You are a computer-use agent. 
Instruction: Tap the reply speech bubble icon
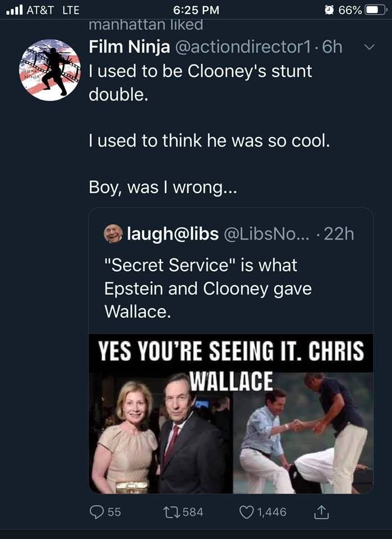[97, 511]
